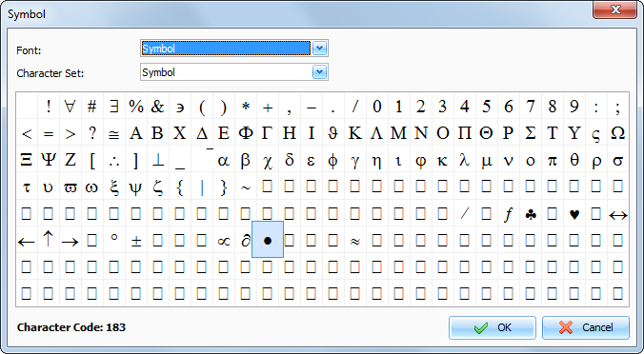Choose the ampersand character

click(x=158, y=108)
